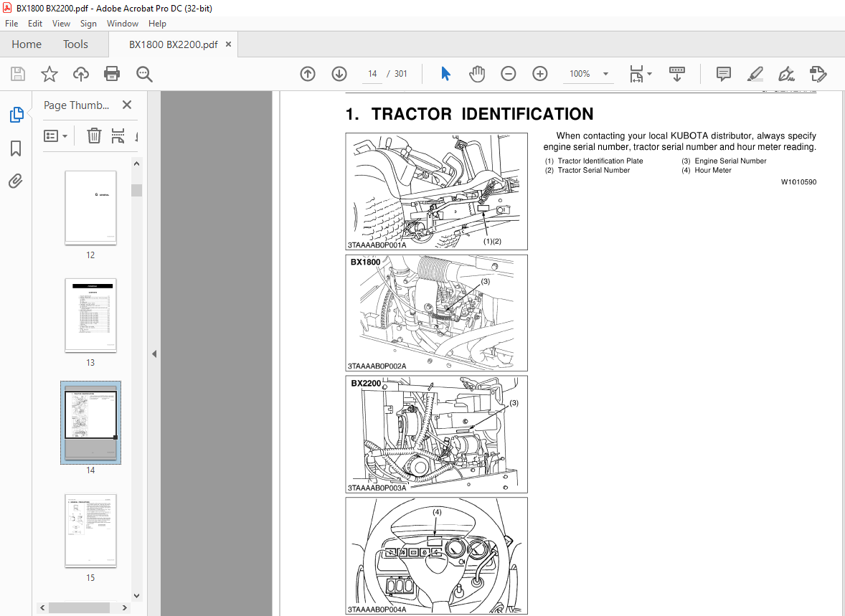Open the Fill & Sign pen tool

[x=786, y=74]
